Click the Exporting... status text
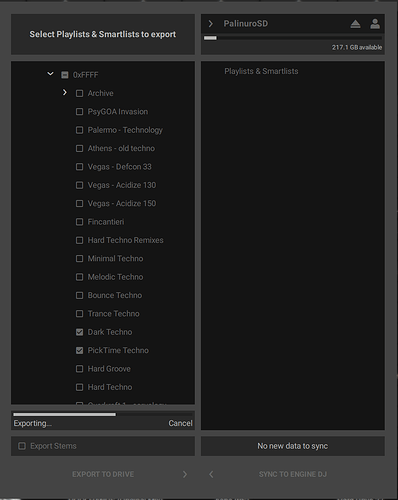This screenshot has width=398, height=500. [x=32, y=423]
